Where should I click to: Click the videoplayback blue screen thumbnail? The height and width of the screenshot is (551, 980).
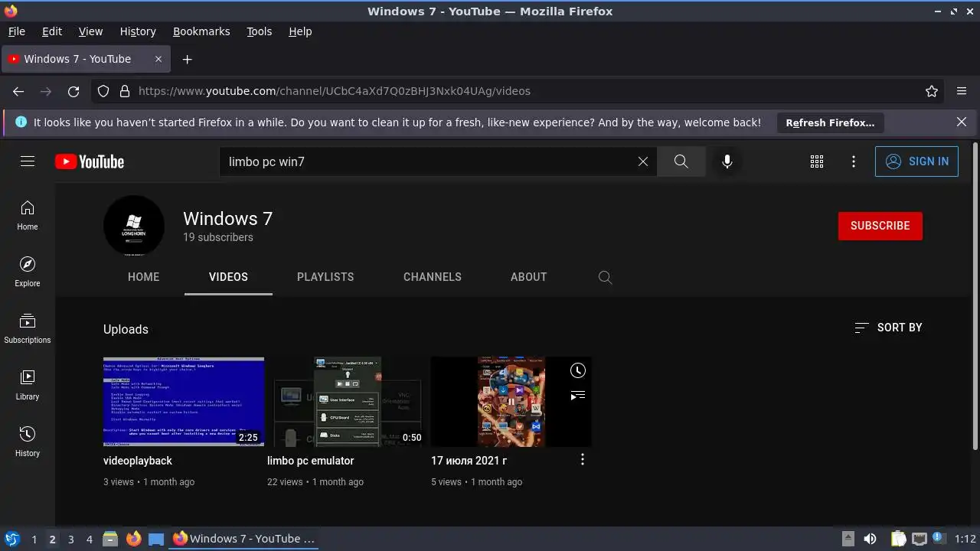click(x=184, y=402)
